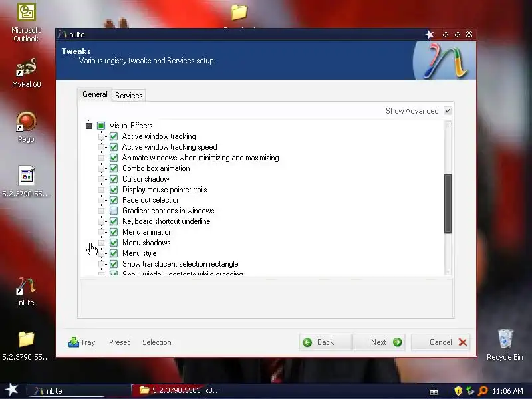Screen dimensions: 532x399
Task: Uncheck Active window tracking speed
Action: pyautogui.click(x=114, y=147)
